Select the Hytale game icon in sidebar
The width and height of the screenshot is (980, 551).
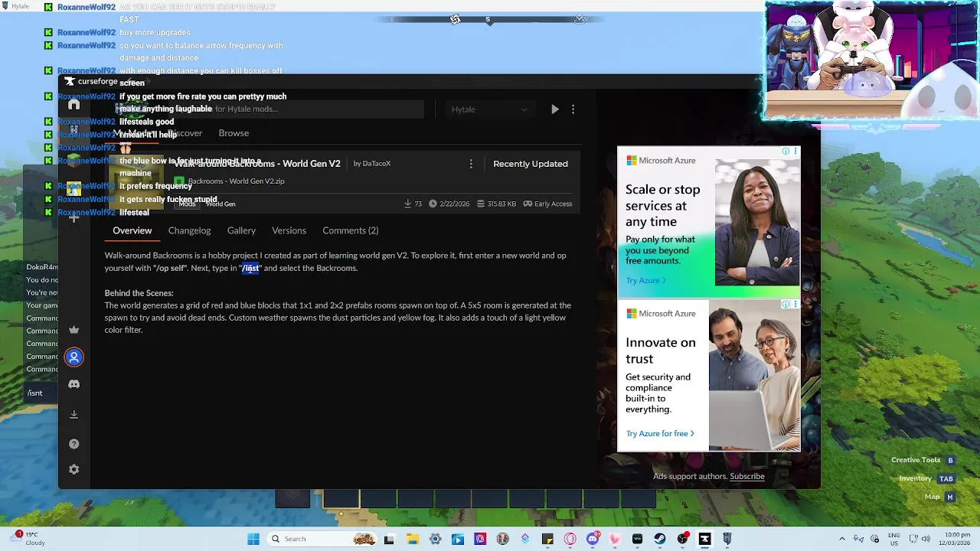pyautogui.click(x=74, y=132)
